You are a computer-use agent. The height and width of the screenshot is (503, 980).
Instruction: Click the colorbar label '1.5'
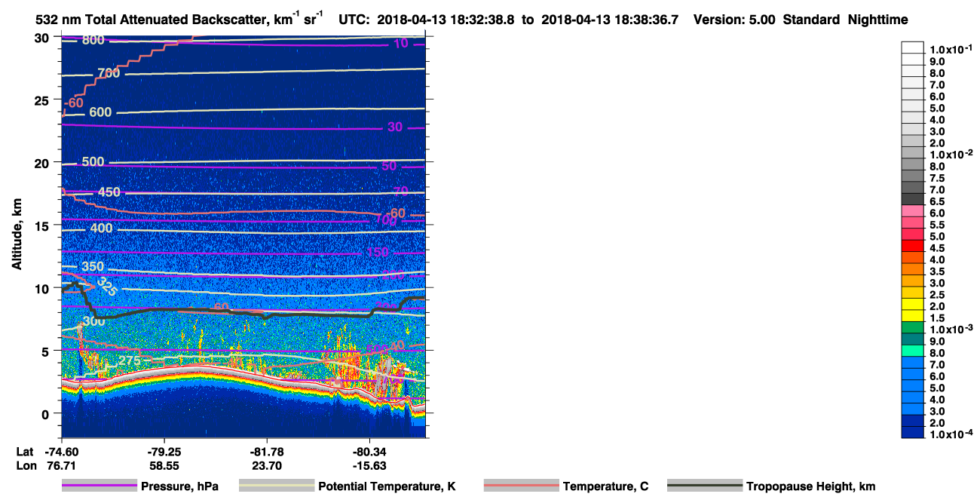[x=936, y=317]
